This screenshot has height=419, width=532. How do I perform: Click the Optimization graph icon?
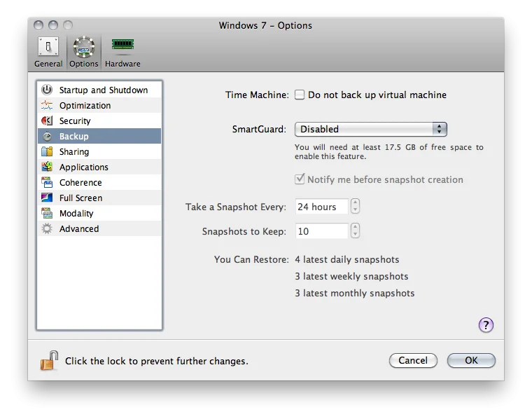tap(47, 105)
